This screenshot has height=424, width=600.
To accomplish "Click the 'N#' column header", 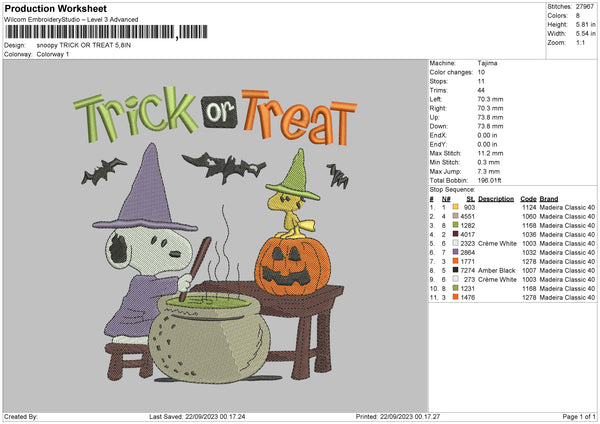I will pos(446,199).
